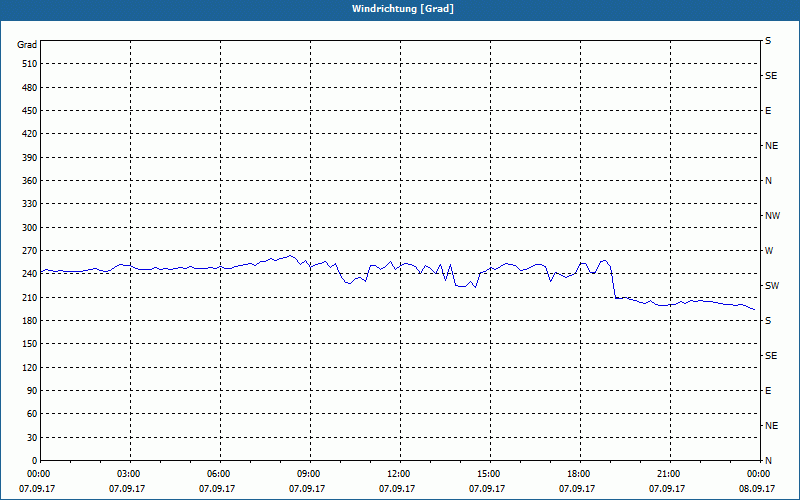The width and height of the screenshot is (800, 500).
Task: Select the y-axis value '120'
Action: pyautogui.click(x=30, y=367)
